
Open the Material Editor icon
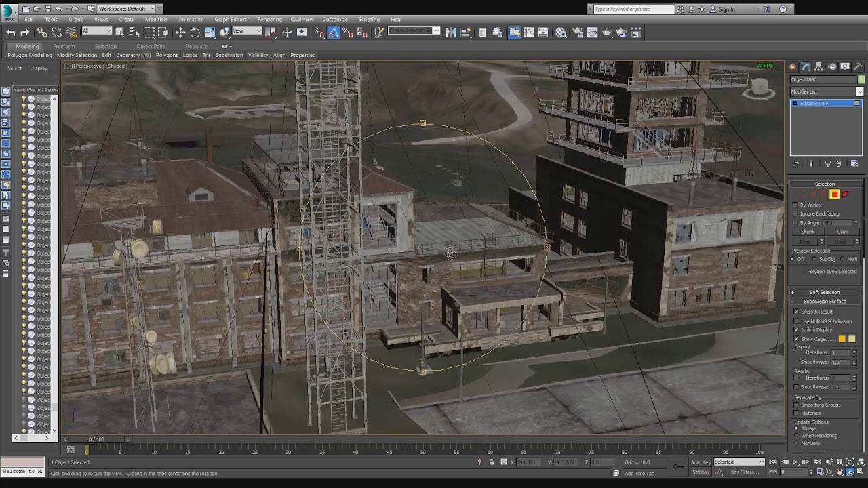561,33
